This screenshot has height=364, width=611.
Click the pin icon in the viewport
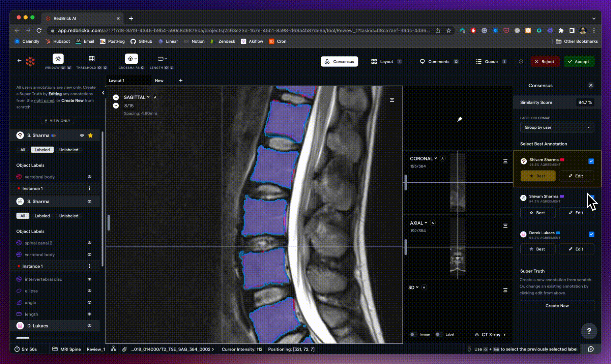[460, 119]
